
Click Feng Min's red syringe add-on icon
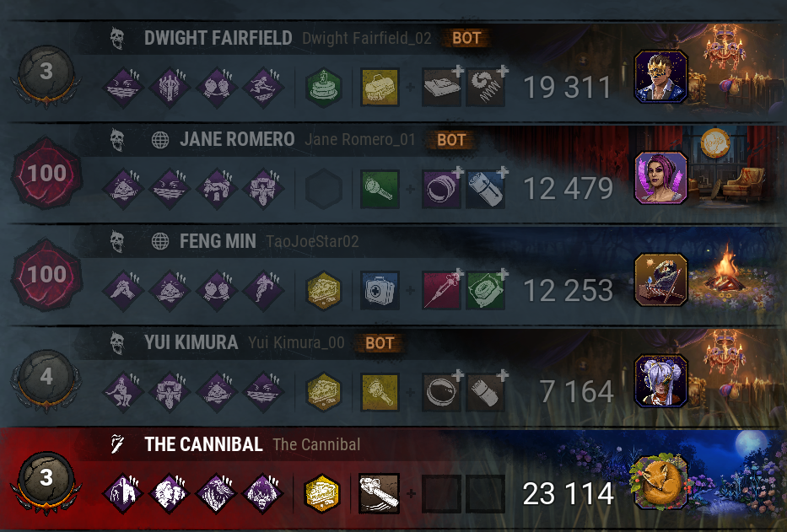[x=442, y=290]
